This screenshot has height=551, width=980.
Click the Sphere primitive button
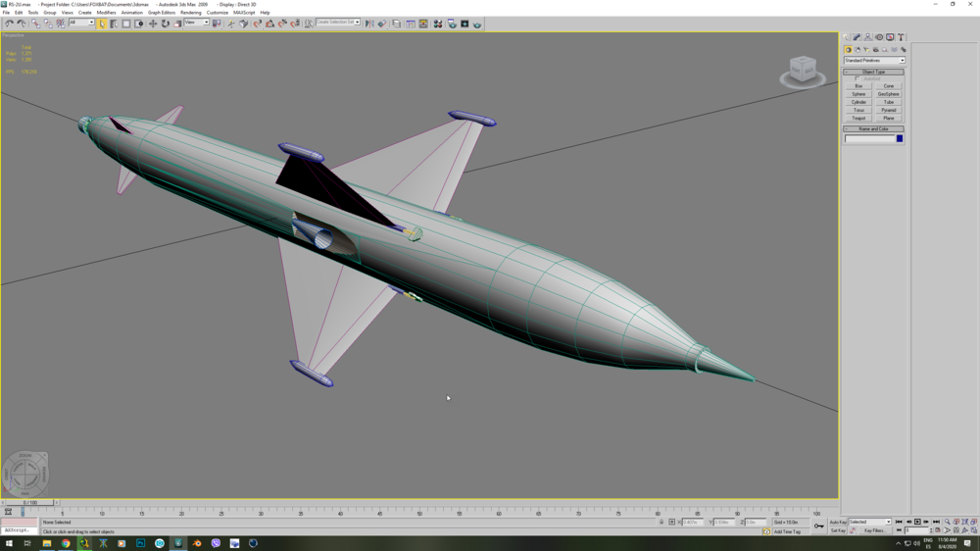point(858,94)
